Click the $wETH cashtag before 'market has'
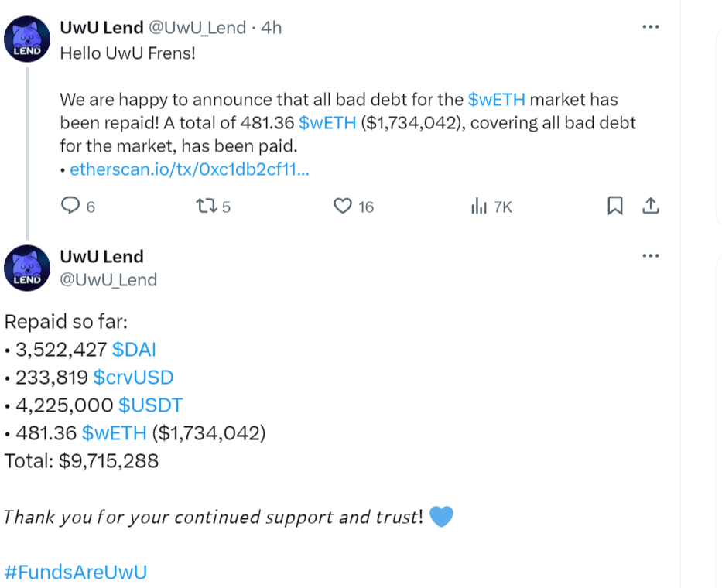Image resolution: width=722 pixels, height=588 pixels. click(x=496, y=100)
